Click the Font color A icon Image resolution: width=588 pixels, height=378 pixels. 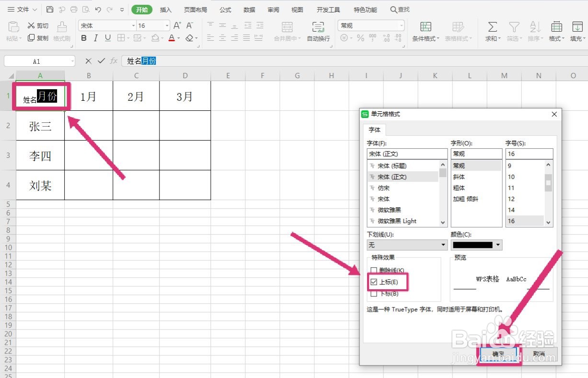(172, 38)
